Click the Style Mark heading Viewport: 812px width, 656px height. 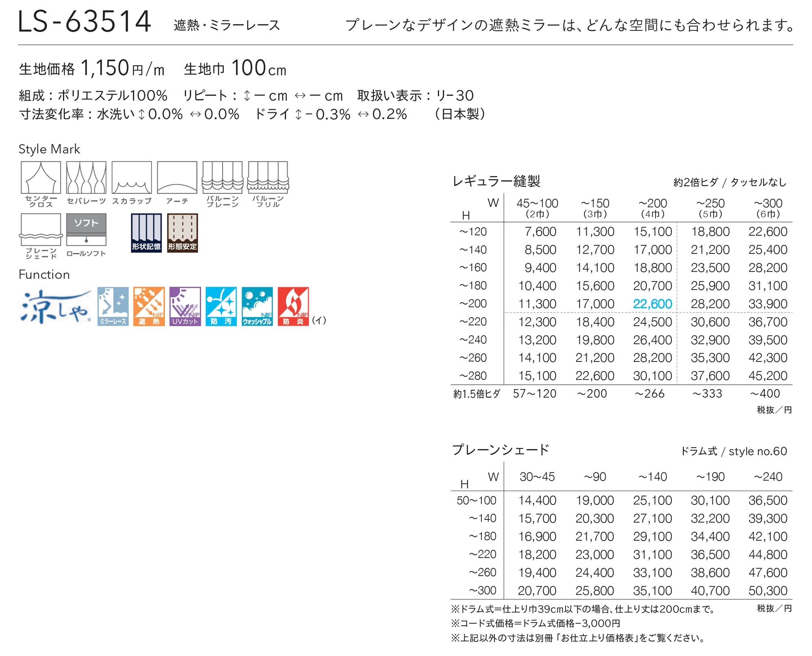(x=49, y=149)
